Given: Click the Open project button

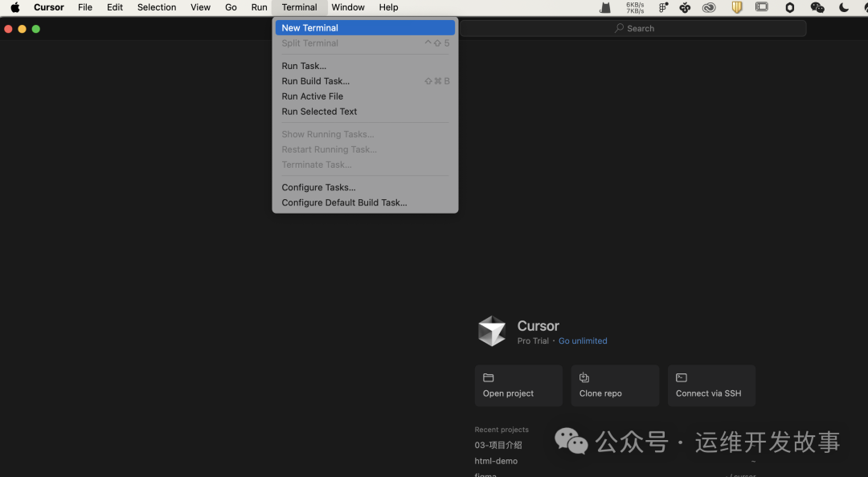Looking at the screenshot, I should pyautogui.click(x=518, y=385).
